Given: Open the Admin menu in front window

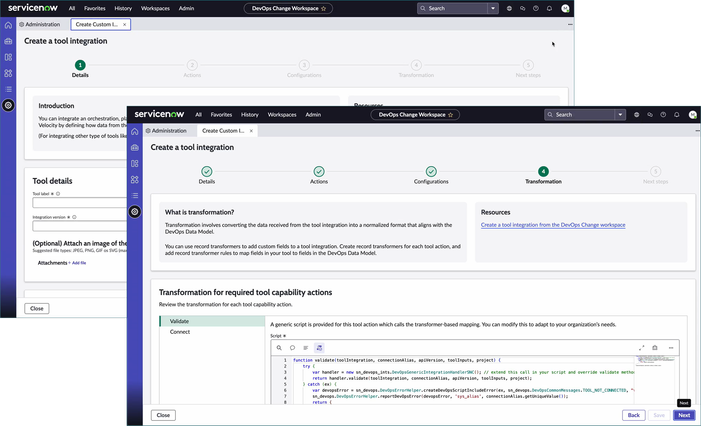Looking at the screenshot, I should pos(313,115).
